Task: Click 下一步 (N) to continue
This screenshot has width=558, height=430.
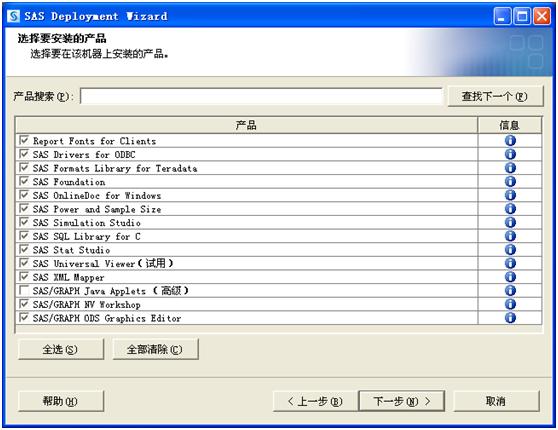Action: (x=402, y=401)
